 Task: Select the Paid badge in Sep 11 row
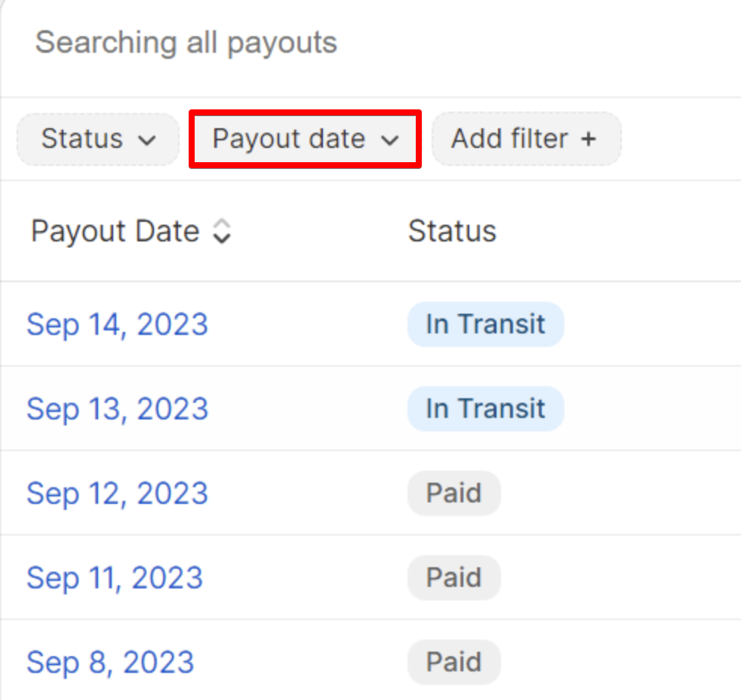click(x=454, y=578)
